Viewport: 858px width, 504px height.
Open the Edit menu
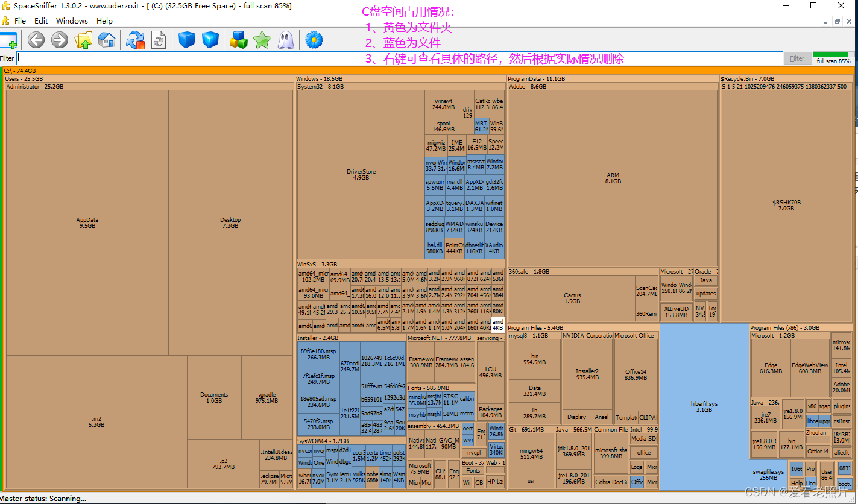point(41,20)
